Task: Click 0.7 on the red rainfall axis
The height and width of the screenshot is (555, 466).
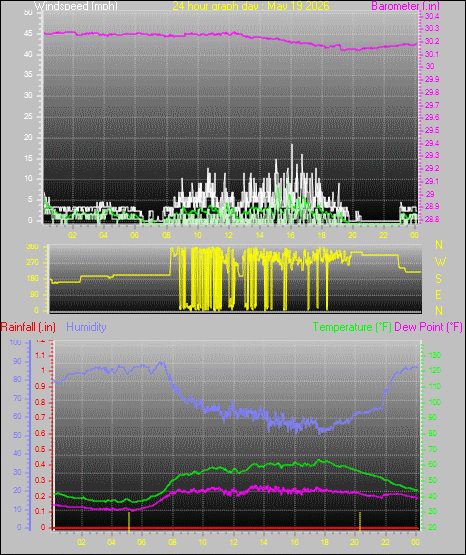Action: [40, 417]
